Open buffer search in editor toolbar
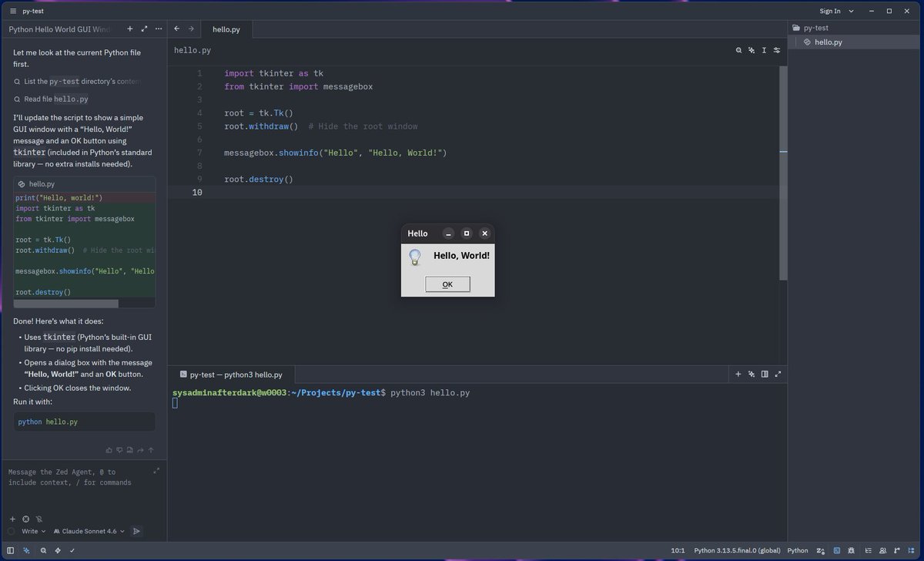 (738, 50)
